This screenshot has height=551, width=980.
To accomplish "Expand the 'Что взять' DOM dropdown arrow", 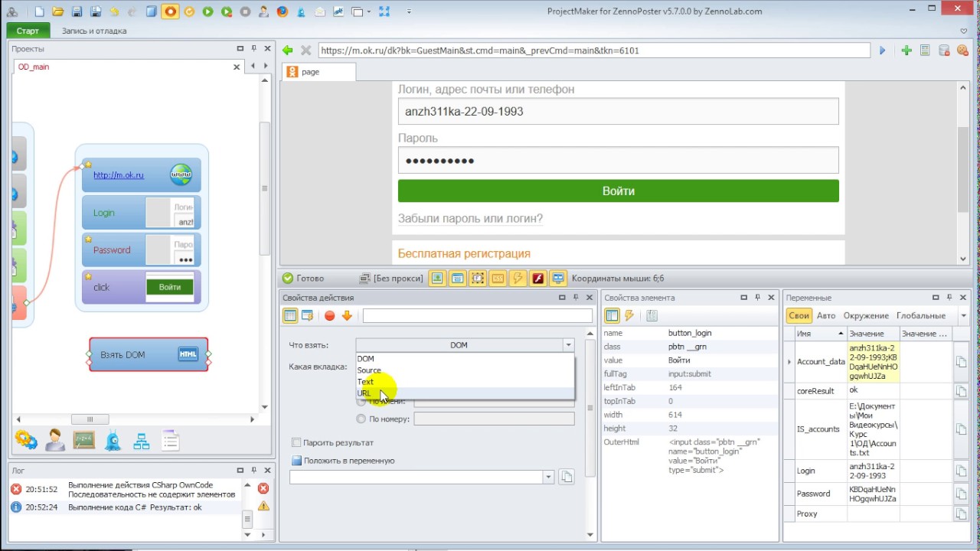I will pyautogui.click(x=568, y=345).
